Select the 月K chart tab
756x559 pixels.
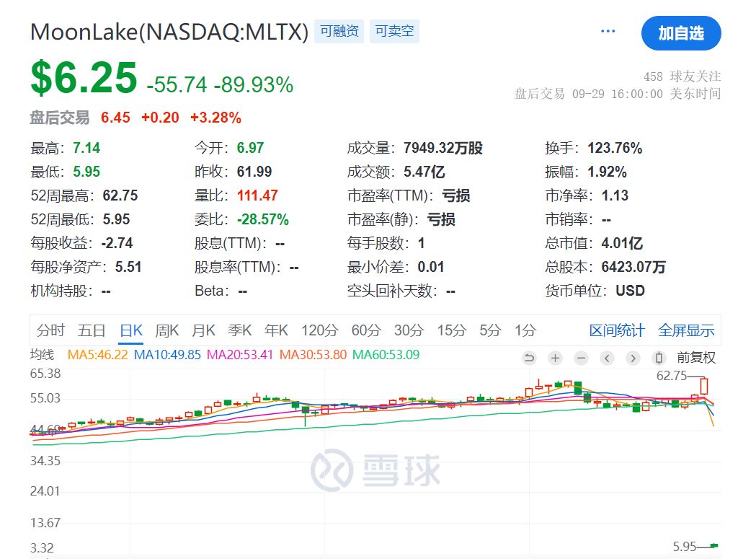tap(203, 330)
